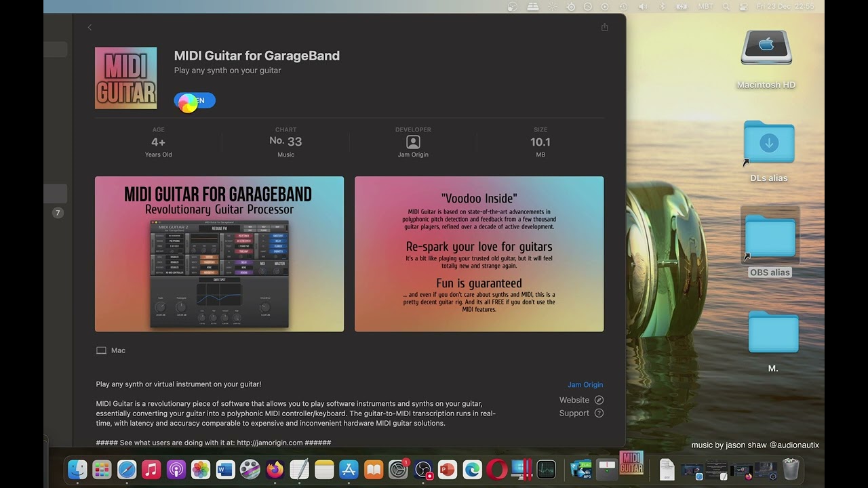
Task: Open Photos from the dock
Action: [201, 469]
